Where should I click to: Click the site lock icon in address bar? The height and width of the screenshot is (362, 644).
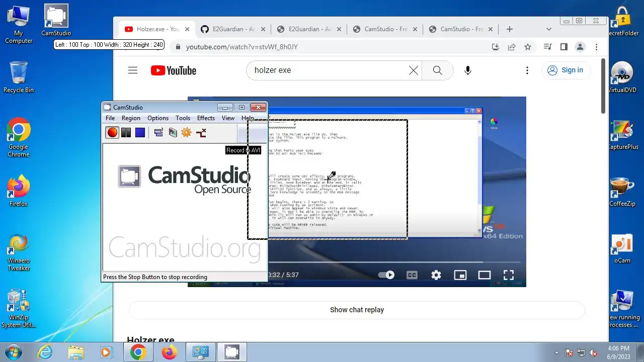pyautogui.click(x=177, y=47)
